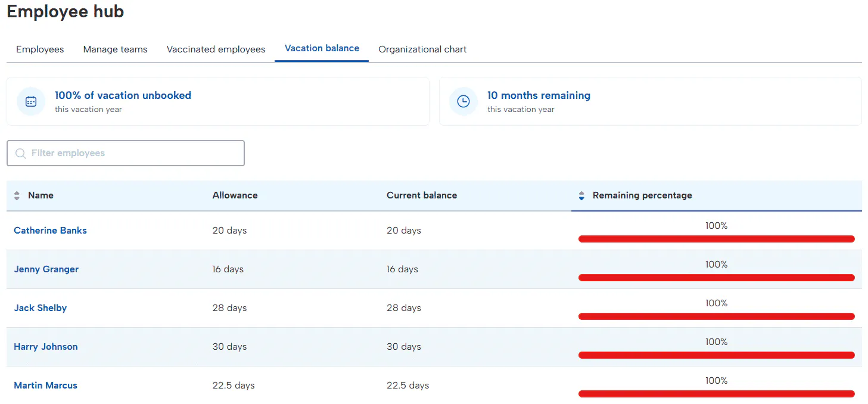
Task: Click the magnifier icon in filter box
Action: [x=21, y=154]
